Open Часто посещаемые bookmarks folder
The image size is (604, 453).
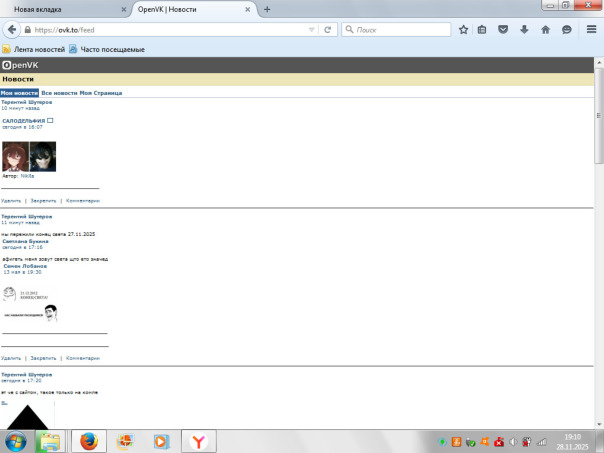107,49
